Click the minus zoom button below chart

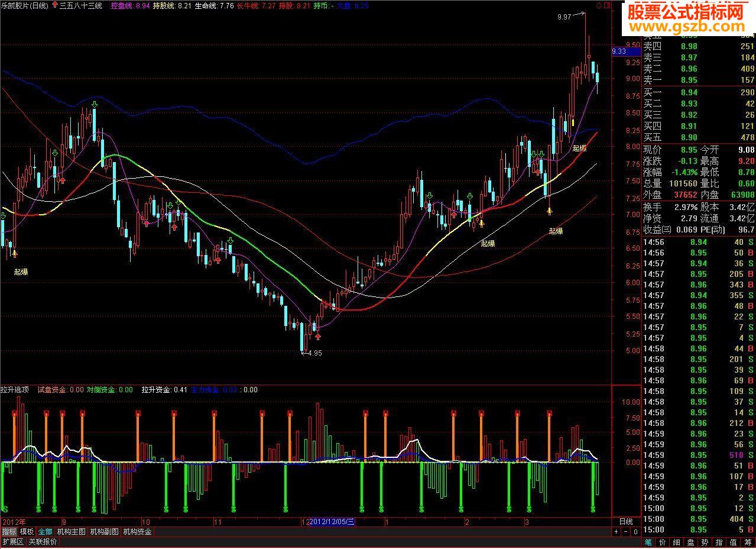(626, 532)
